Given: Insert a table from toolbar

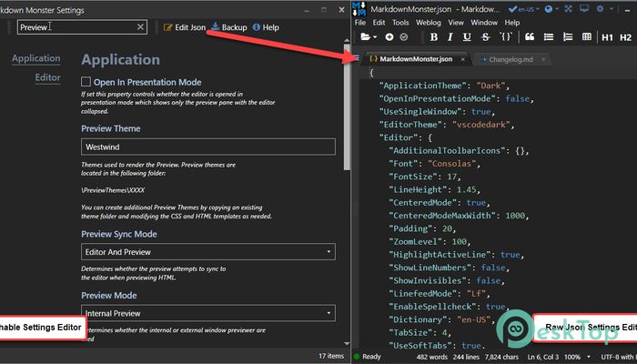Looking at the screenshot, I should tap(587, 37).
